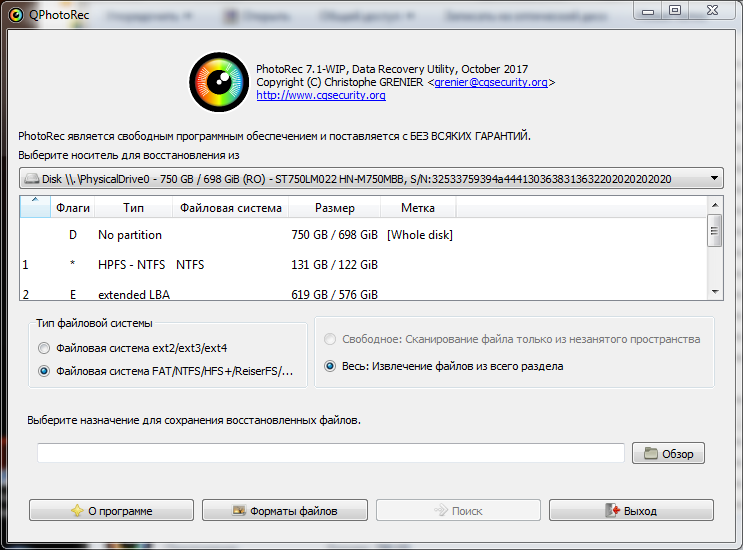Expand the PhysicalDrive0 disk selection dropdown
743x550 pixels.
click(x=371, y=179)
